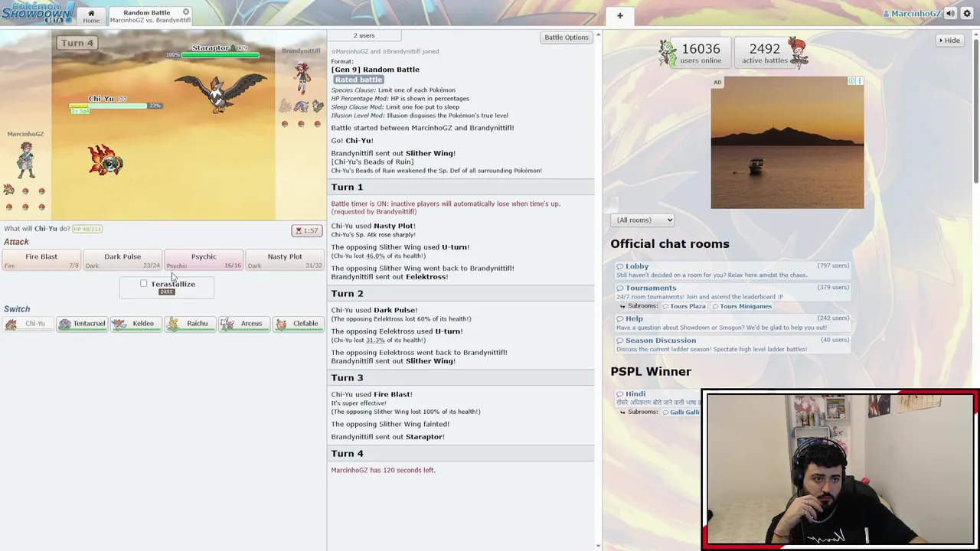Open the settings gear options
This screenshot has height=551, width=980.
pos(967,14)
